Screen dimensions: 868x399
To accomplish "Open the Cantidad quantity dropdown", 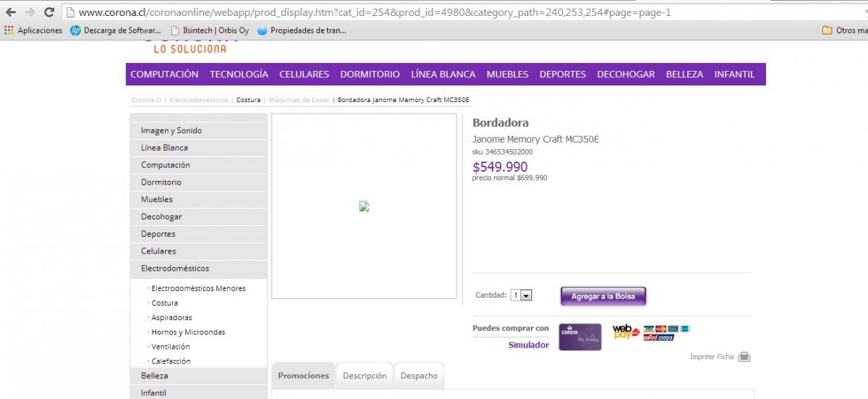I will coord(522,295).
